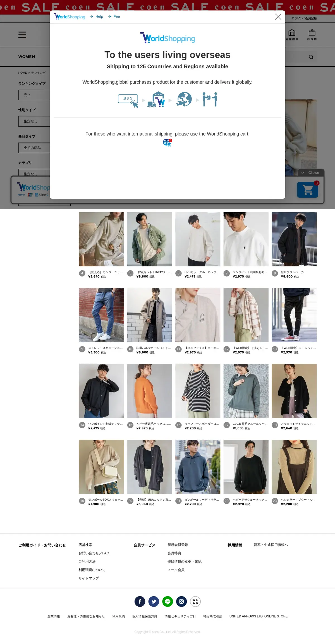
Task: Click the package handover delivery icon
Action: click(x=210, y=99)
